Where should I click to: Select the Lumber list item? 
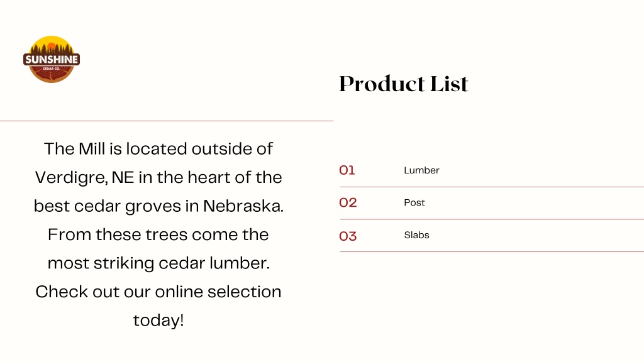[x=421, y=170]
